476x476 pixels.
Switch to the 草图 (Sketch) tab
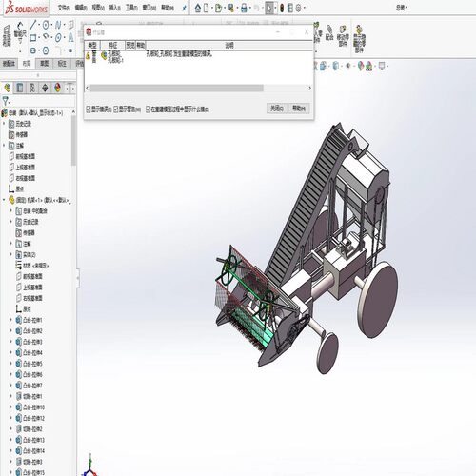[x=44, y=64]
